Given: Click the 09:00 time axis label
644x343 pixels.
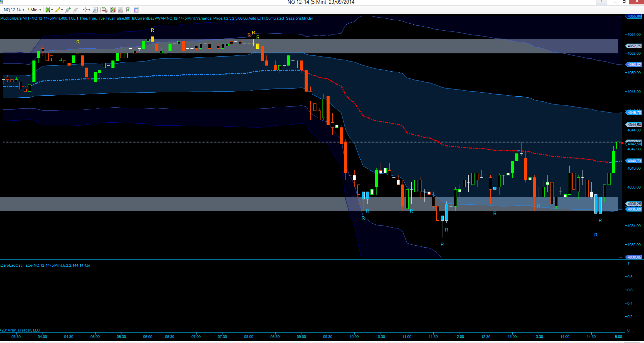Looking at the screenshot, I should coord(301,337).
